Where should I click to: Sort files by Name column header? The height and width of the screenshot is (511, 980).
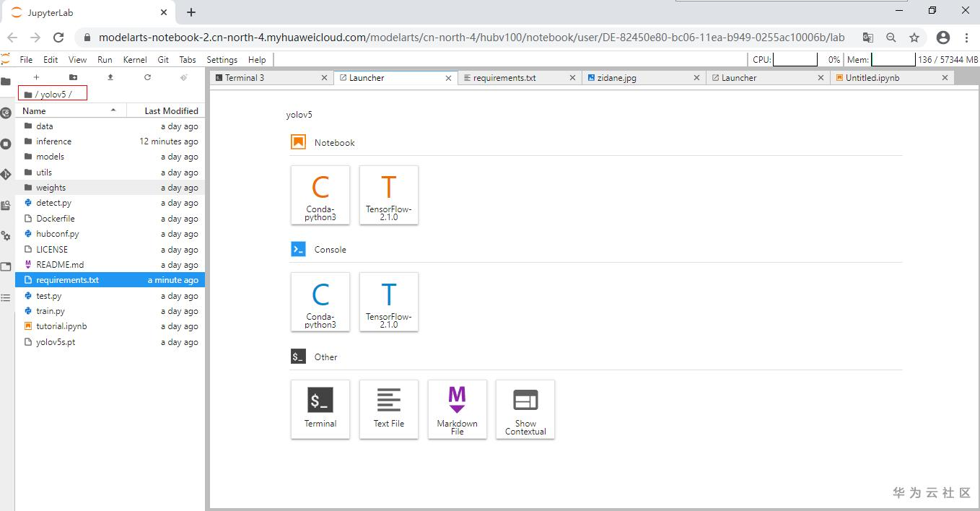pyautogui.click(x=71, y=110)
